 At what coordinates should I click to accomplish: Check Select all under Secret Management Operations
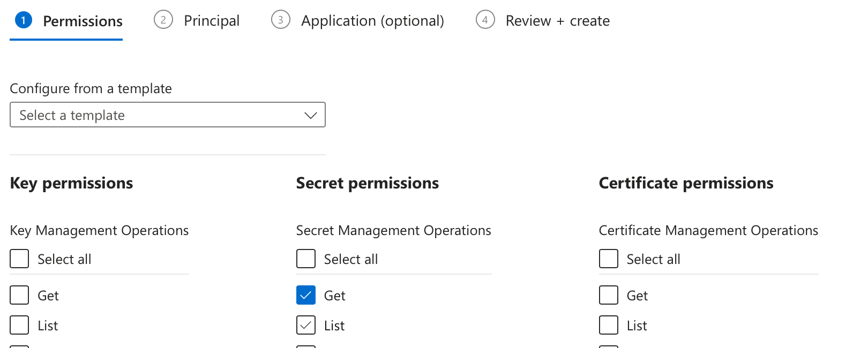point(306,259)
